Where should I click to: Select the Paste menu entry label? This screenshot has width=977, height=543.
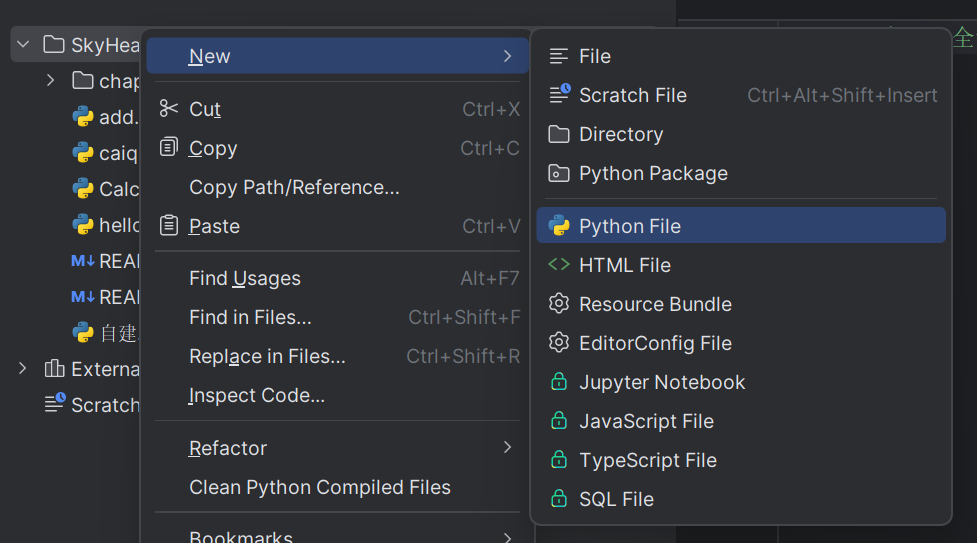point(214,226)
